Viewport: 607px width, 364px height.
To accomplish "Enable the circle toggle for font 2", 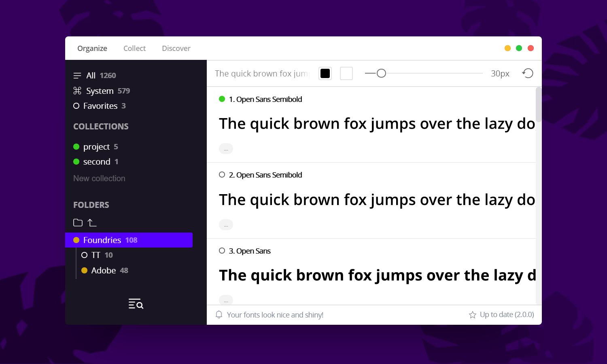I will point(222,174).
